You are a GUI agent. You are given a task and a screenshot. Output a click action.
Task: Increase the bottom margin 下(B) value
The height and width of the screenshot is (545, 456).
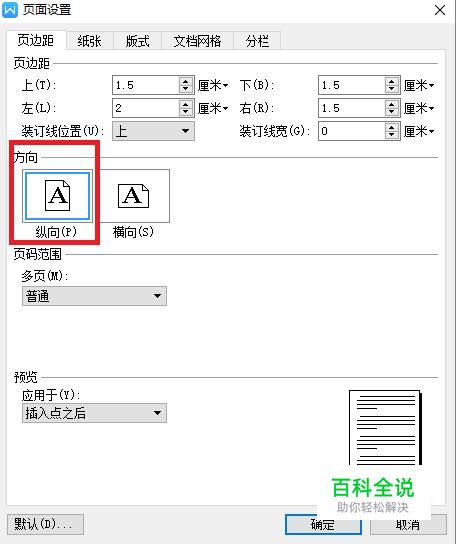(392, 81)
